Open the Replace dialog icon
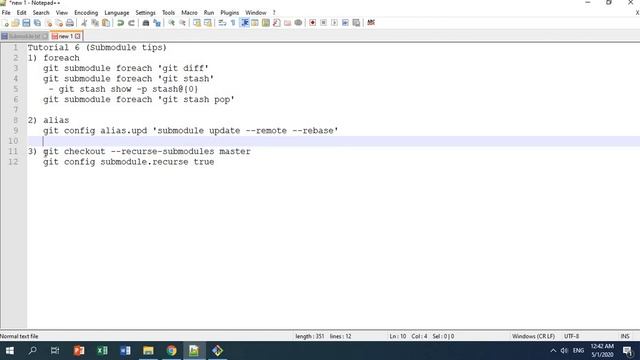Image resolution: width=640 pixels, height=360 pixels. point(157,23)
